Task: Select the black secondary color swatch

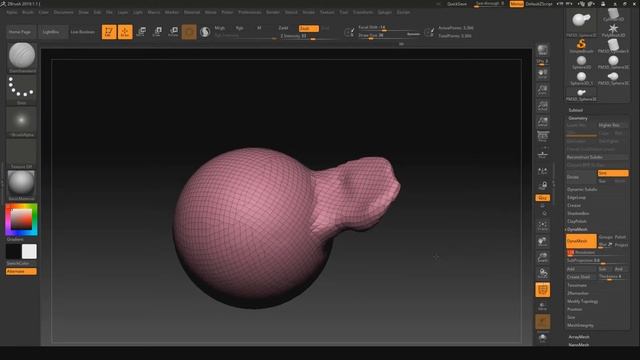Action: 13,251
